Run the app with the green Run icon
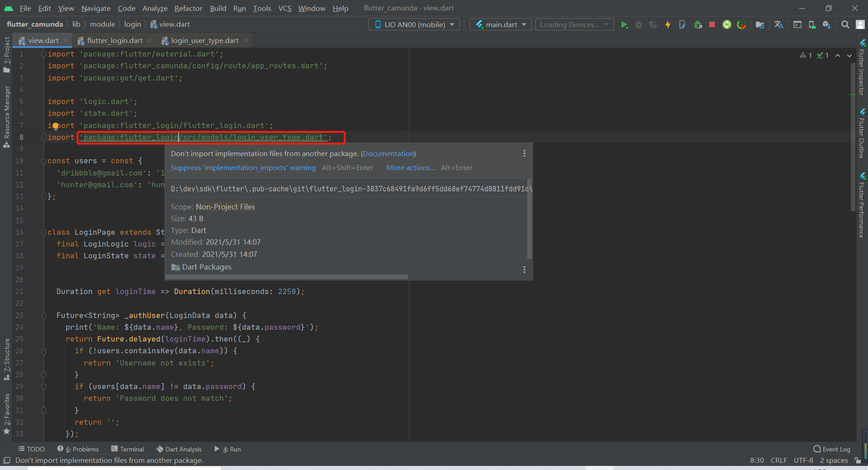The height and width of the screenshot is (470, 868). pyautogui.click(x=625, y=24)
